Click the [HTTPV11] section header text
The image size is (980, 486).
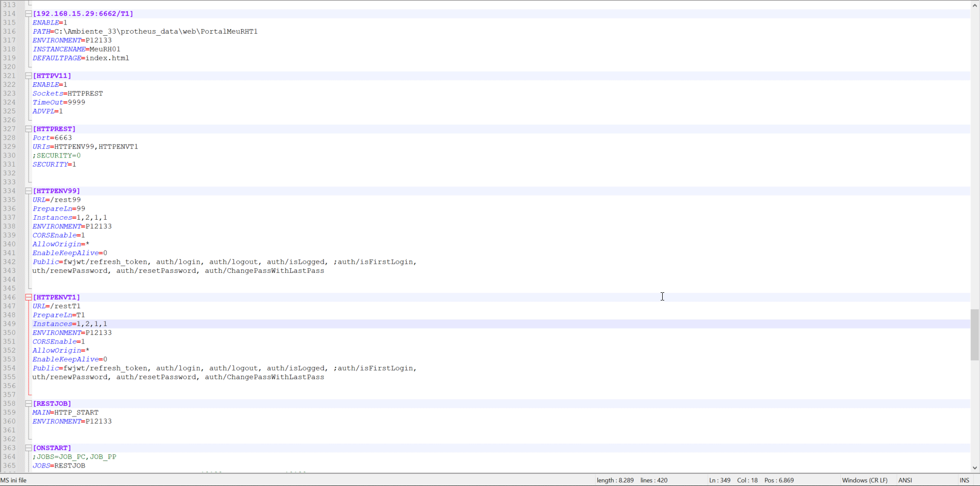[x=52, y=76]
